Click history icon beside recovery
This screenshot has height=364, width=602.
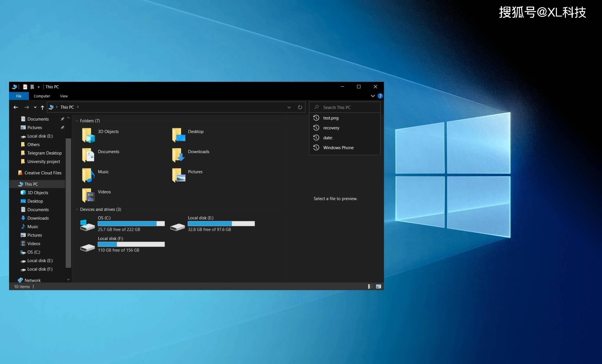[x=316, y=128]
